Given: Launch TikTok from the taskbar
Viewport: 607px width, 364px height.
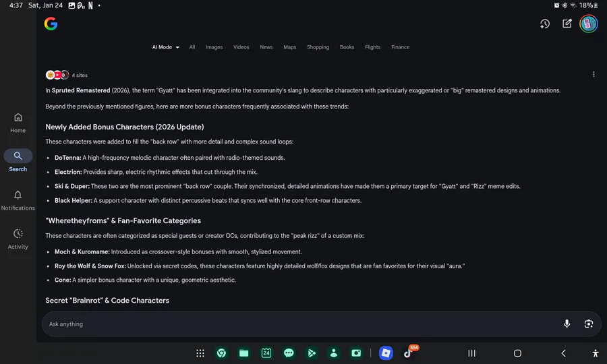Looking at the screenshot, I should point(408,353).
